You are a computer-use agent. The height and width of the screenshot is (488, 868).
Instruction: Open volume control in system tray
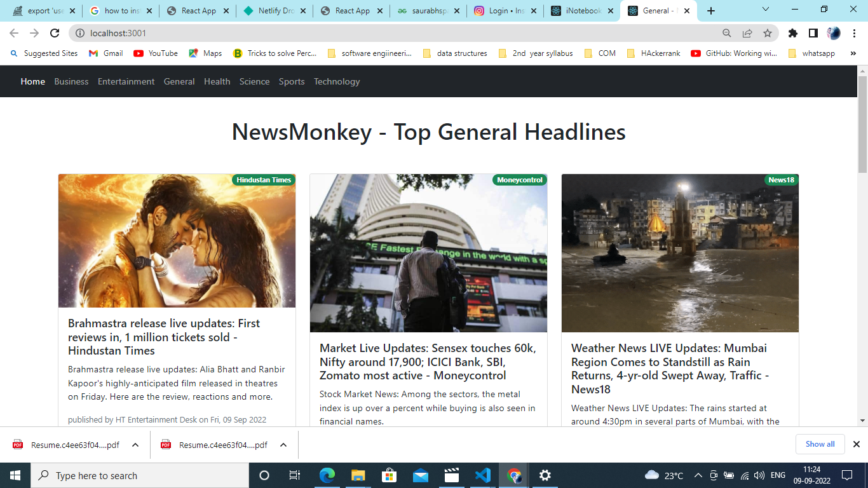(x=759, y=475)
